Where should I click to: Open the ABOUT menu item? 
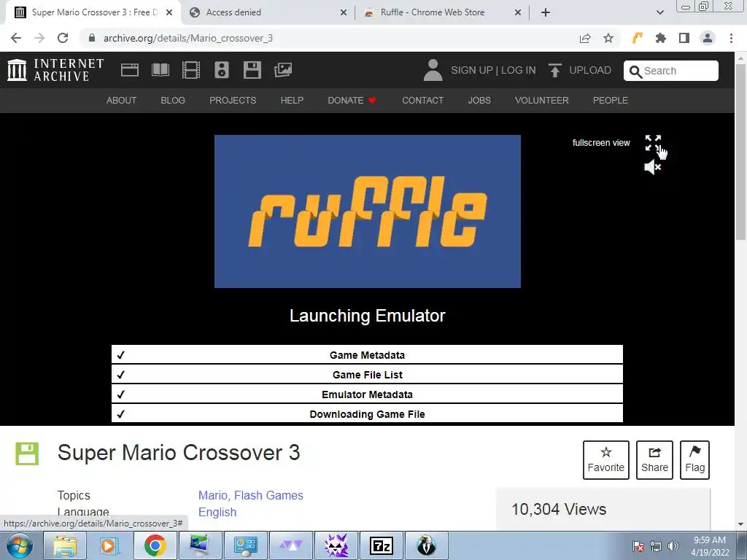(122, 101)
